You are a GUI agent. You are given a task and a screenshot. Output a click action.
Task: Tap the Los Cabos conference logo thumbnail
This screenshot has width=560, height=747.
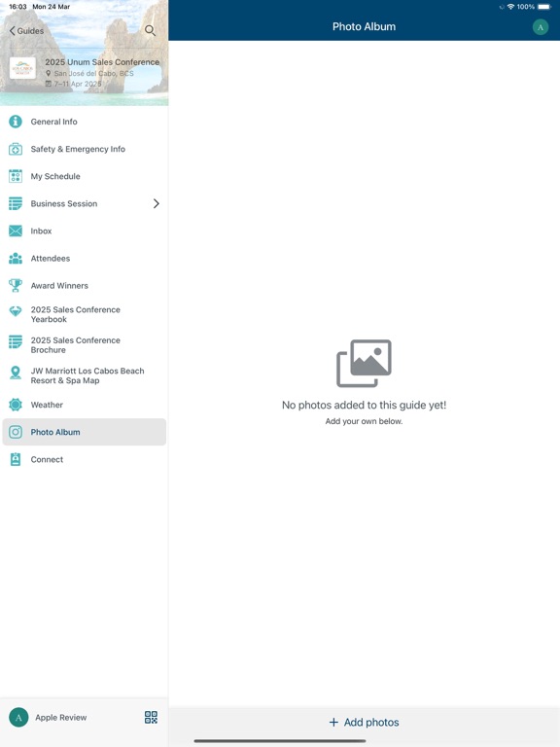tap(22, 69)
